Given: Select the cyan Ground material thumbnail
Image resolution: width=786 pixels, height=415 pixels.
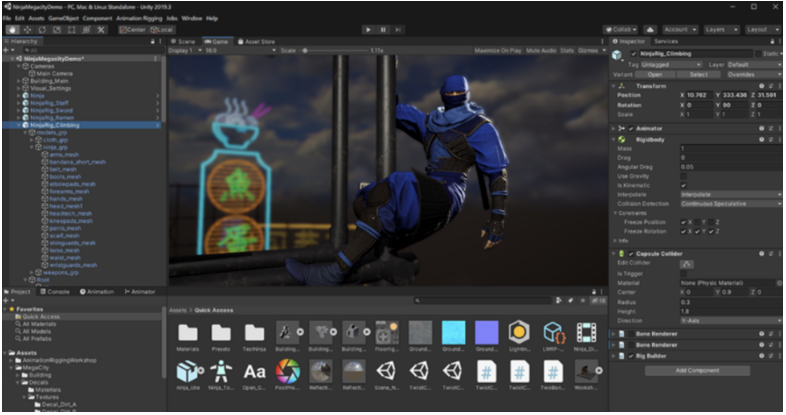Looking at the screenshot, I should (x=453, y=333).
